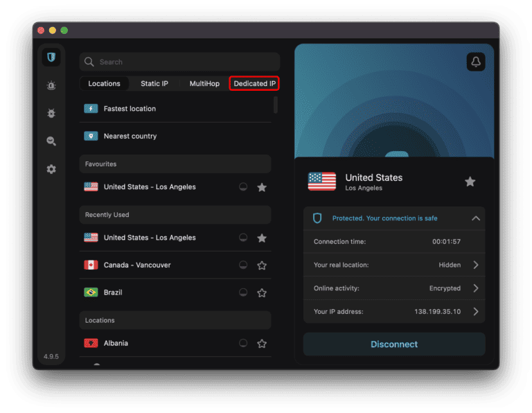
Task: Click the Fastest location lightning icon
Action: (91, 109)
